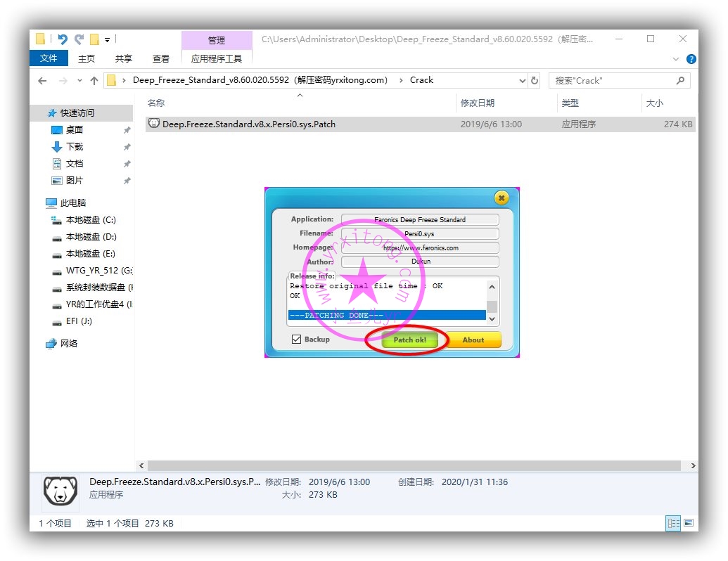Go forward with the right arrow

pyautogui.click(x=63, y=81)
